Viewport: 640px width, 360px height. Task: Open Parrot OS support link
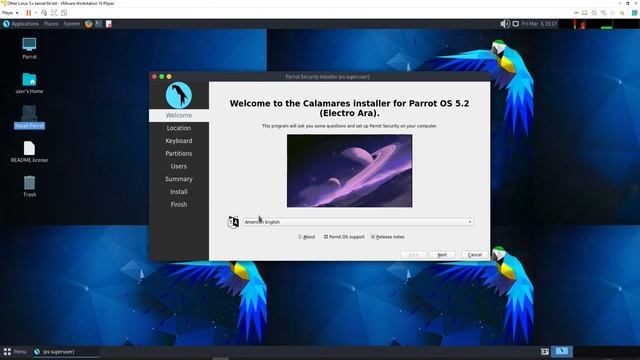click(x=344, y=237)
